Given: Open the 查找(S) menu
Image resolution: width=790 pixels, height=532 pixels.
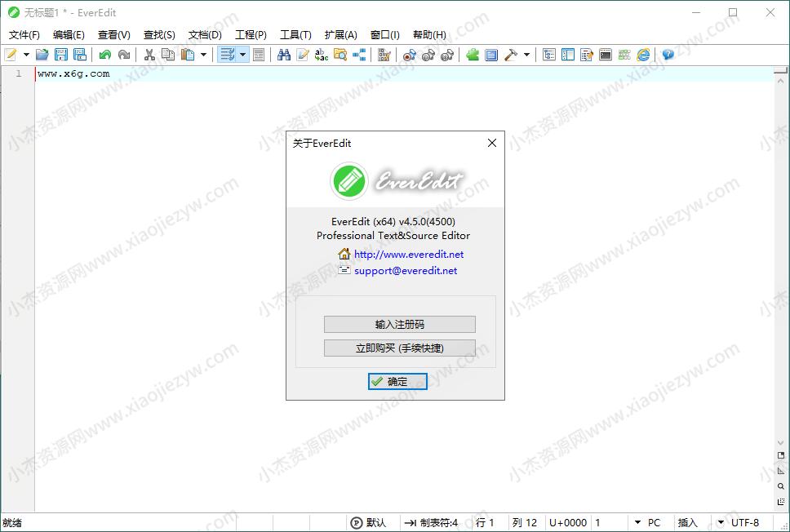Looking at the screenshot, I should [x=159, y=35].
